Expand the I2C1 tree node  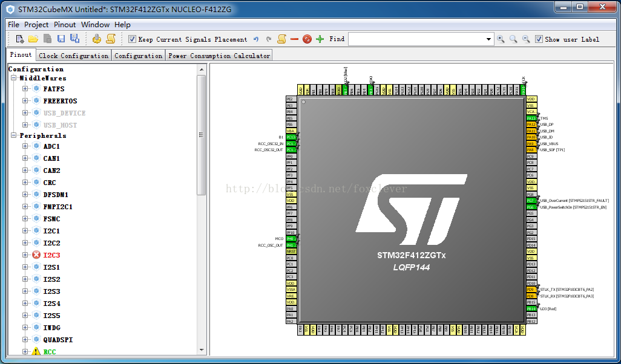pyautogui.click(x=25, y=230)
